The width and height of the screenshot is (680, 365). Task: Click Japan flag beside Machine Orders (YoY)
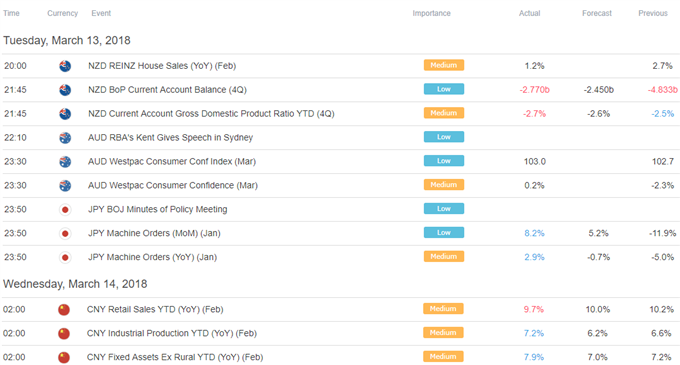(x=65, y=257)
